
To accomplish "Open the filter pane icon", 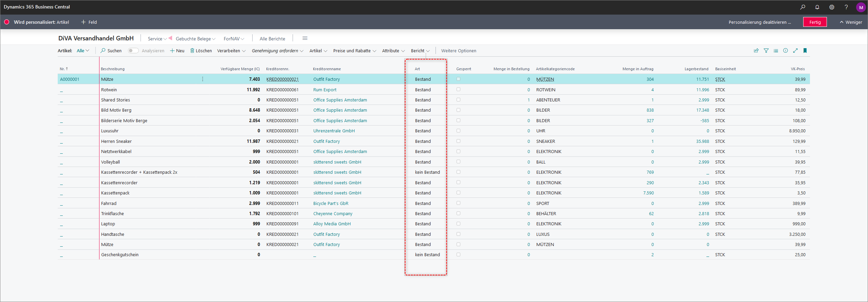I will [766, 51].
